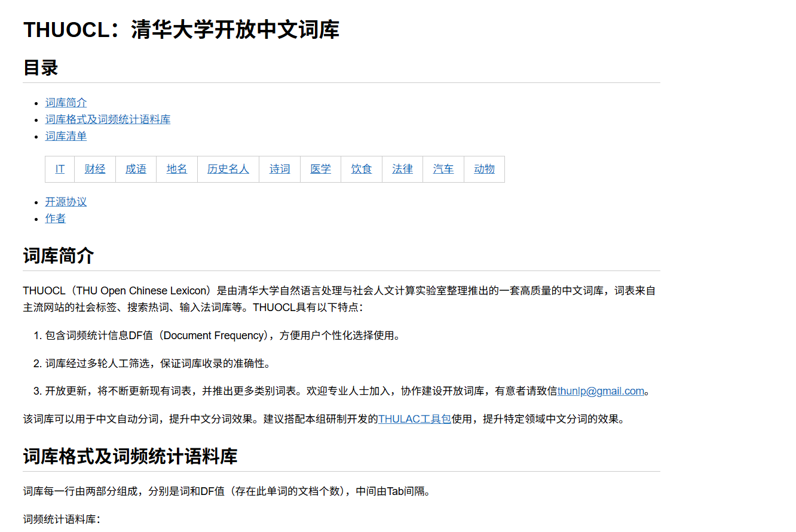Select the 地名 lexicon link
This screenshot has width=796, height=532.
(177, 169)
